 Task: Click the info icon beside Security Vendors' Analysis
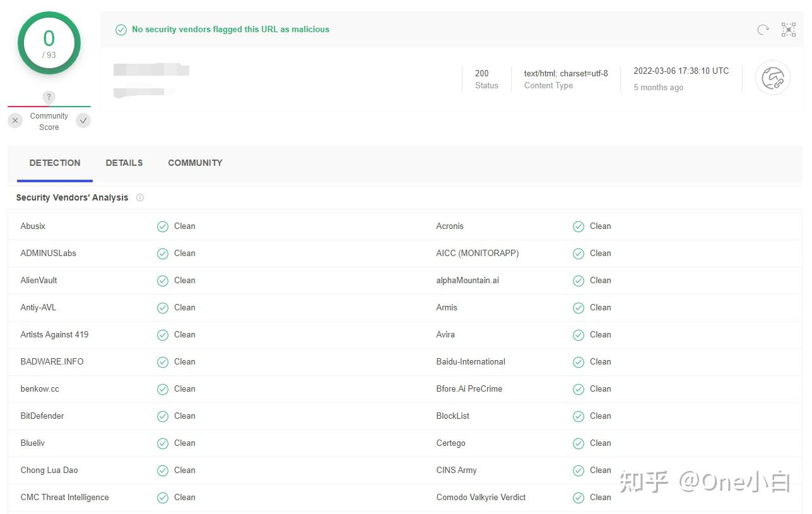[140, 197]
